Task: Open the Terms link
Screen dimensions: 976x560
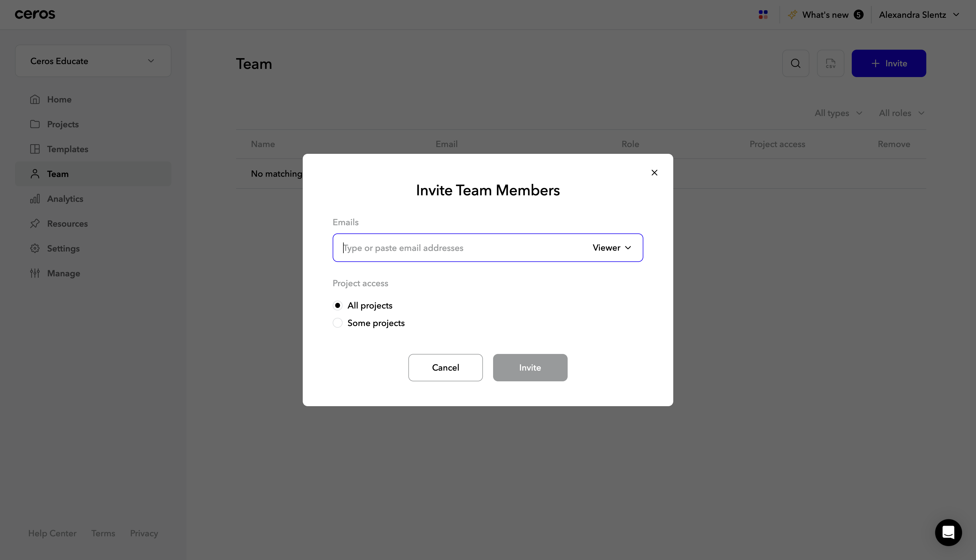Action: tap(103, 533)
